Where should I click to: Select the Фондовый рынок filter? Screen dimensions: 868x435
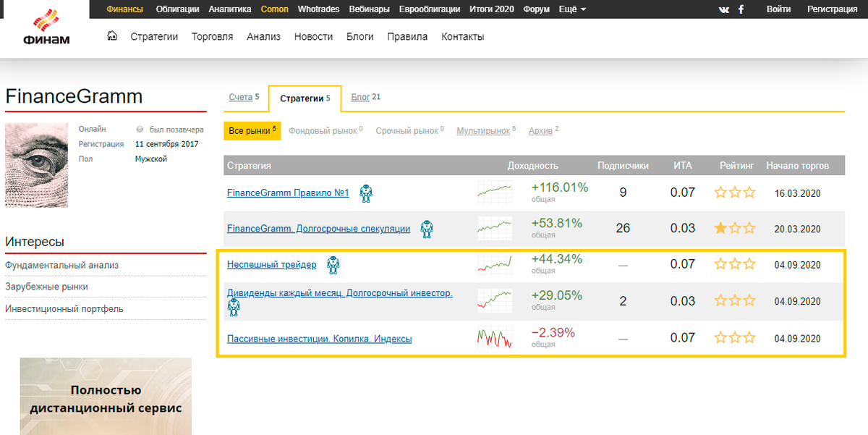click(325, 130)
